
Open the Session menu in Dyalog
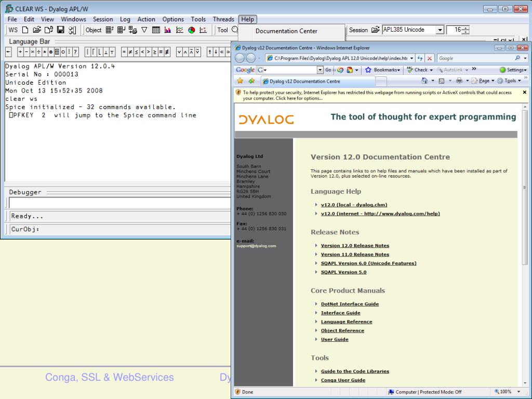tap(103, 19)
